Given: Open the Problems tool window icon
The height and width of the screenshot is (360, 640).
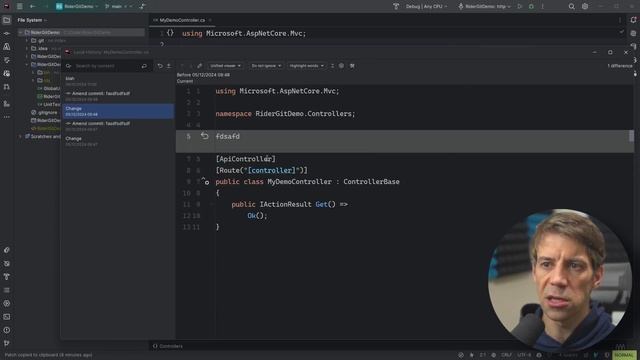Looking at the screenshot, I should tap(7, 330).
